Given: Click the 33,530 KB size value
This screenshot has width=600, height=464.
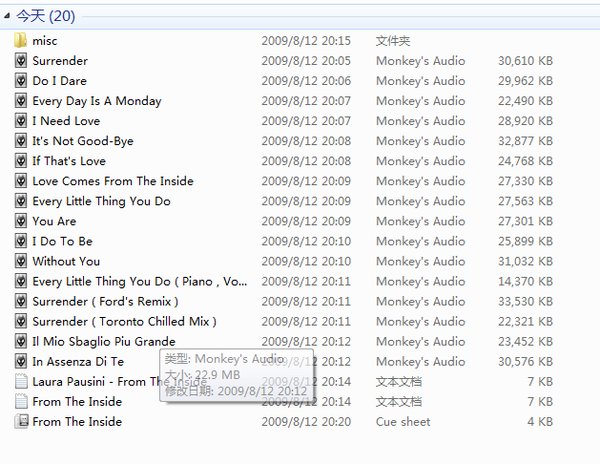Looking at the screenshot, I should click(x=525, y=301).
